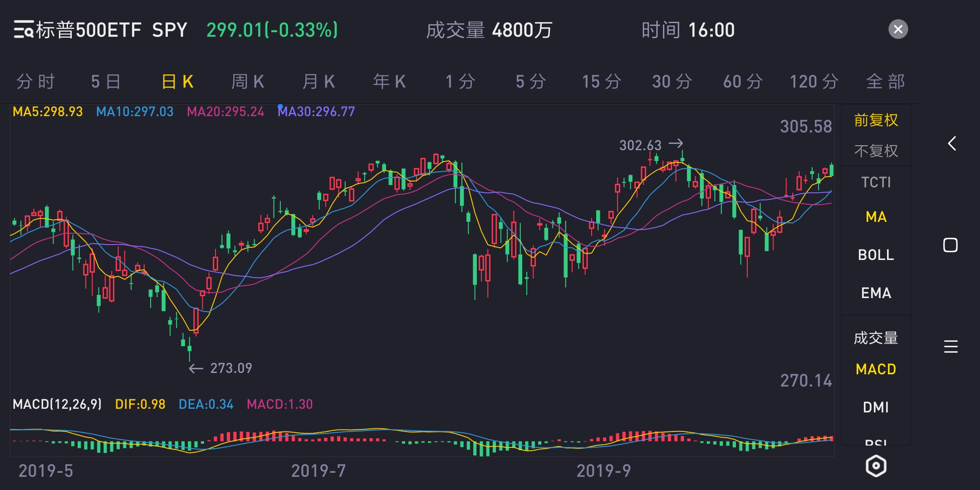Click MACD(12,26,9) parameter label
Image resolution: width=980 pixels, height=490 pixels.
[57, 404]
